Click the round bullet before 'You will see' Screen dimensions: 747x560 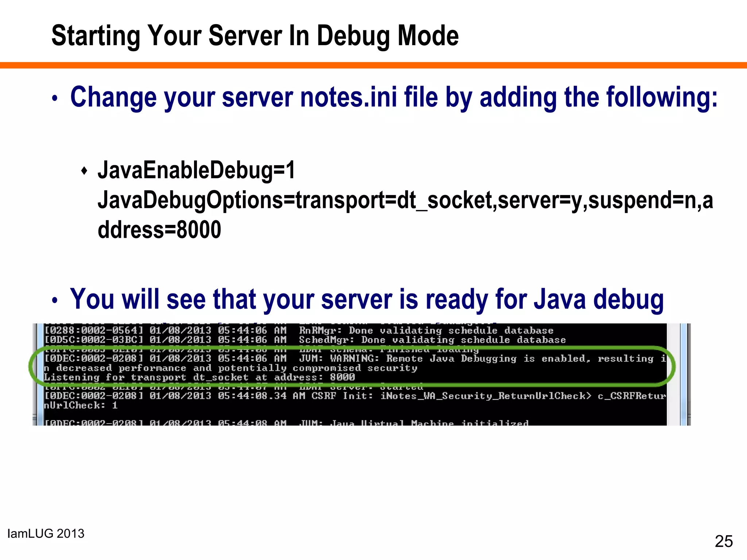pos(55,300)
